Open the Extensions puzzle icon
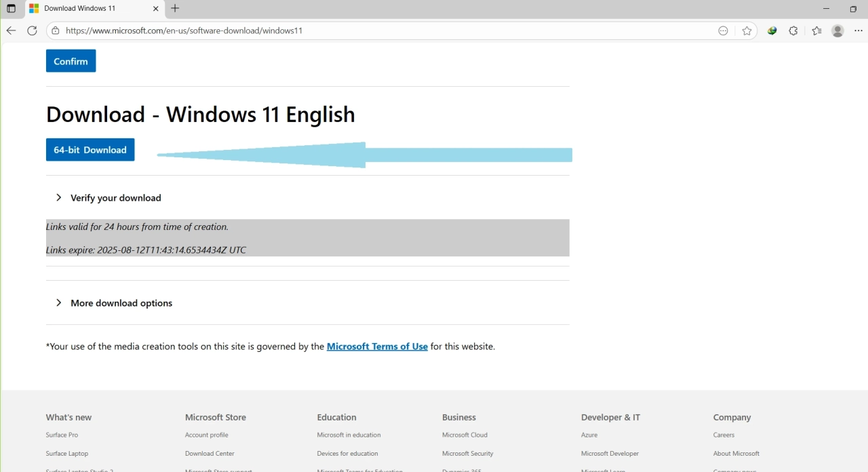This screenshot has height=472, width=868. 793,31
